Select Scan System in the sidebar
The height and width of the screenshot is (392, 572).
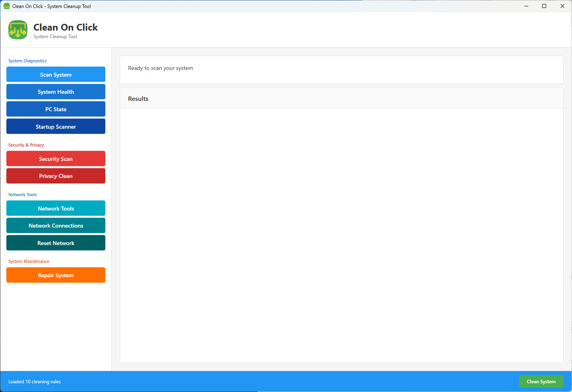pyautogui.click(x=56, y=74)
